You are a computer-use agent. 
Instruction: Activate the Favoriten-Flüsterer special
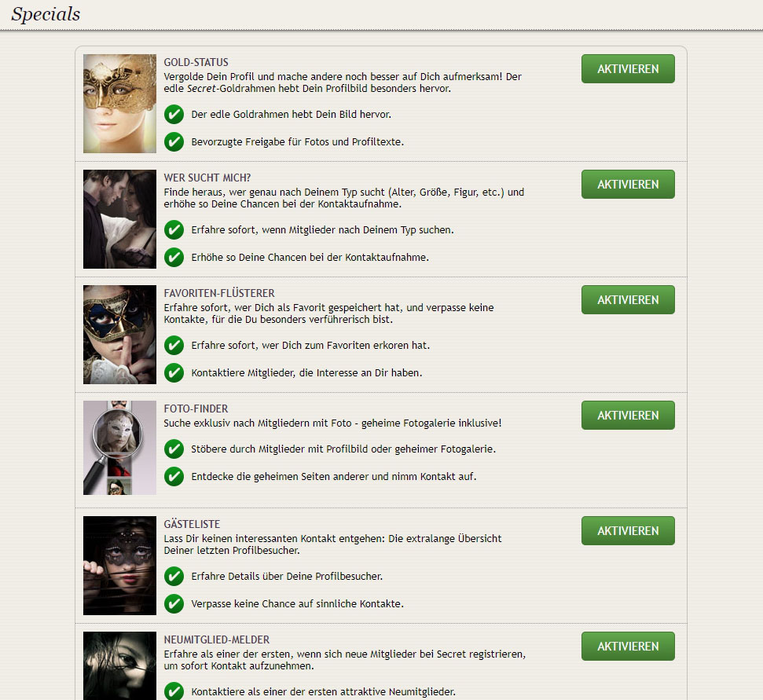[628, 299]
